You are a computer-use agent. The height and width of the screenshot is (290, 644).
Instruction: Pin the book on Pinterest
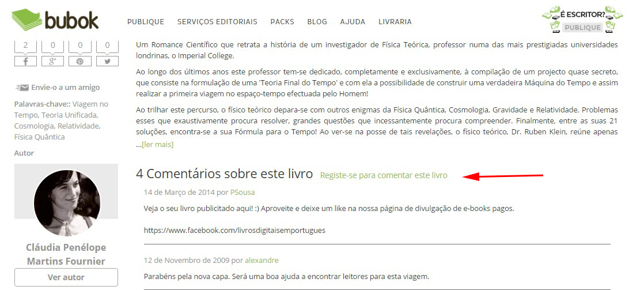point(79,61)
